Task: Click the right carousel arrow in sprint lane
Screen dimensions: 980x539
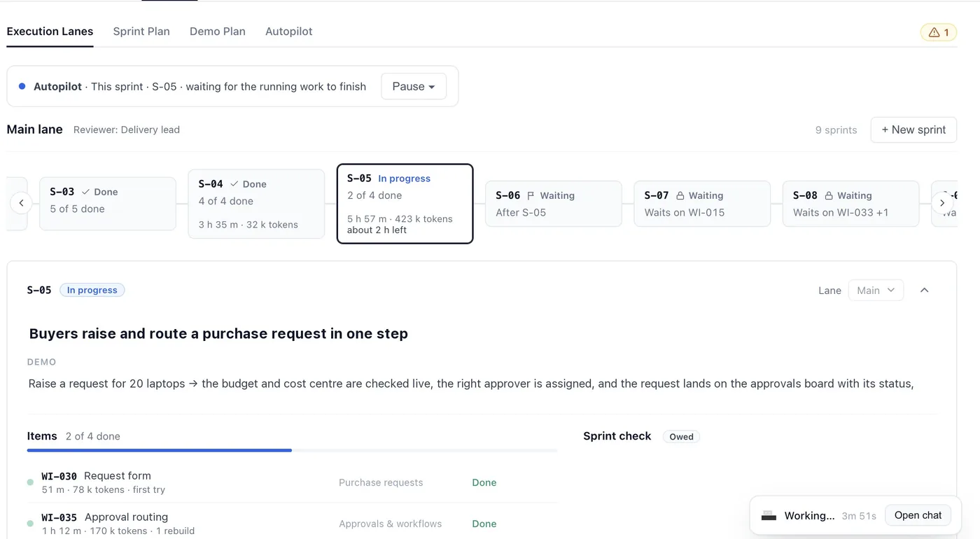Action: click(x=942, y=203)
